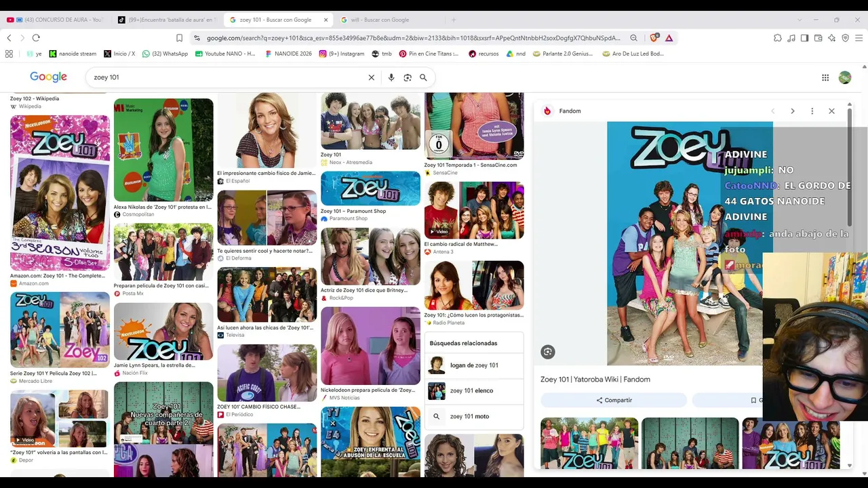868x488 pixels.
Task: Click the browser address bar URL
Action: tap(414, 38)
